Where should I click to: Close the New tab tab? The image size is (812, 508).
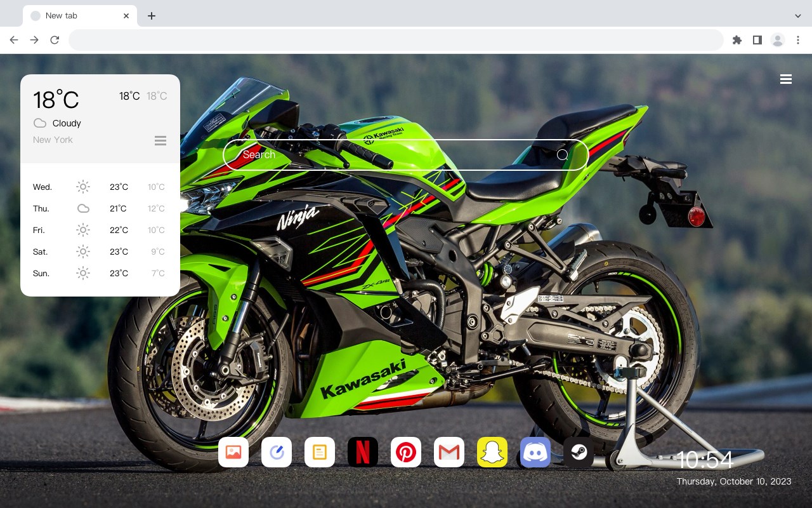click(126, 16)
